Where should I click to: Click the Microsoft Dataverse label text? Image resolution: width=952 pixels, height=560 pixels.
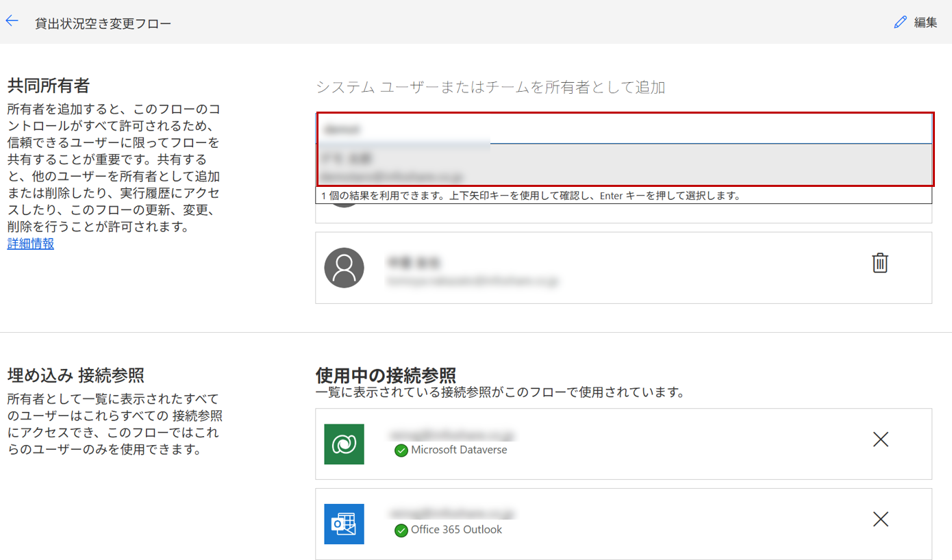(459, 450)
